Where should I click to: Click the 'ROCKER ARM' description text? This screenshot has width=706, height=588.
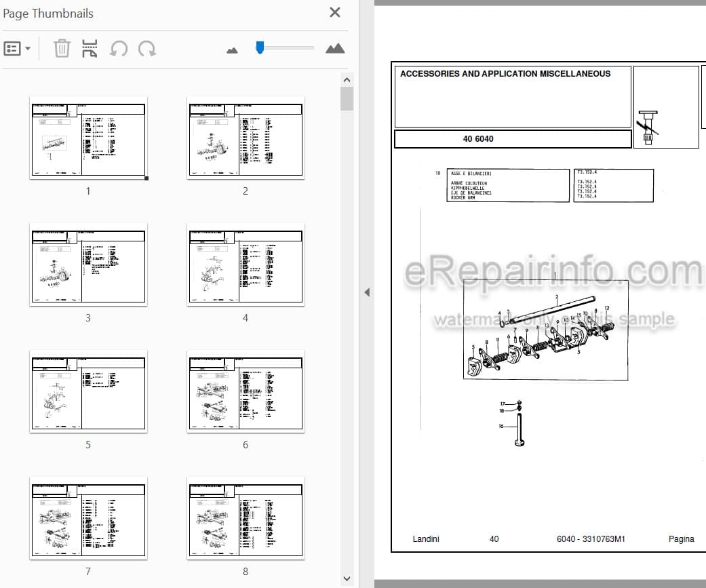pos(463,197)
